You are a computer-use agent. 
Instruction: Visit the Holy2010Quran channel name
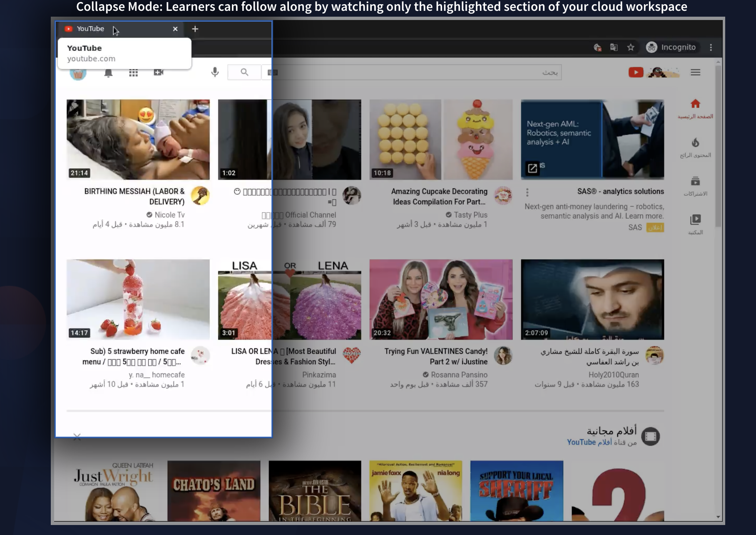click(x=614, y=375)
